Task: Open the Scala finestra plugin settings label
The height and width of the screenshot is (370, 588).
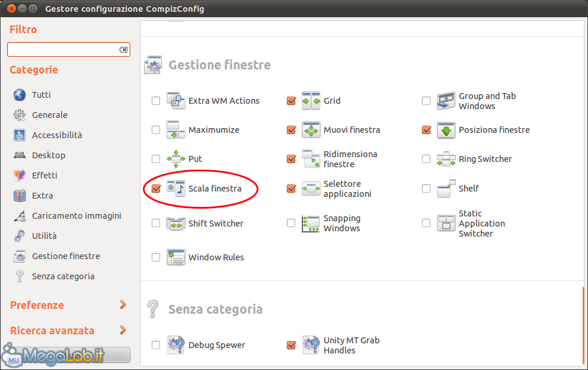Action: pos(215,189)
